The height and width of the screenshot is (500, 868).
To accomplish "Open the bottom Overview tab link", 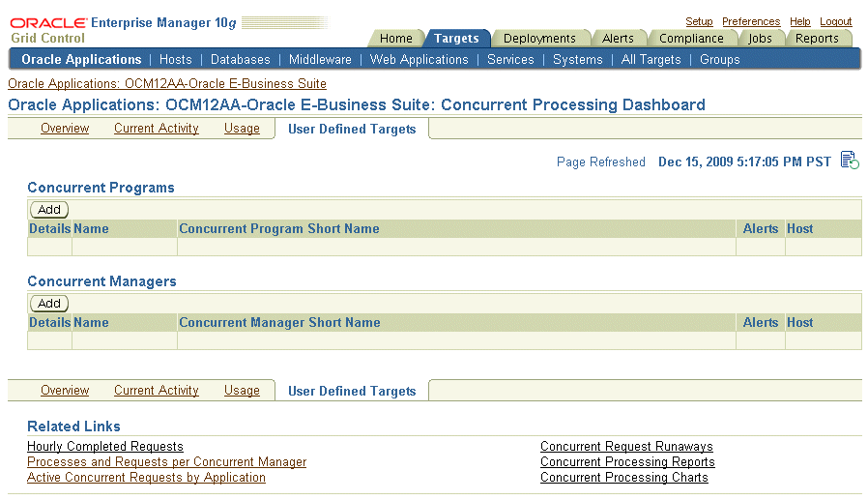I will [65, 391].
